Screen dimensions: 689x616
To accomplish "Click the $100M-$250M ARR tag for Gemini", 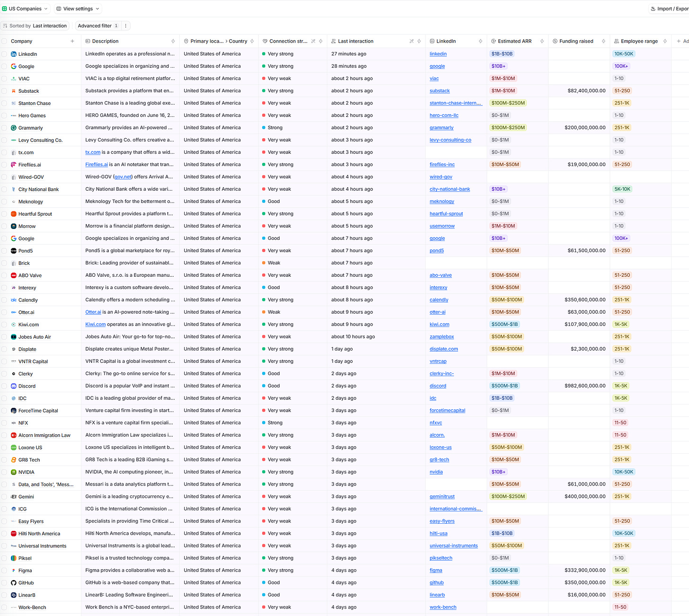I will 508,497.
